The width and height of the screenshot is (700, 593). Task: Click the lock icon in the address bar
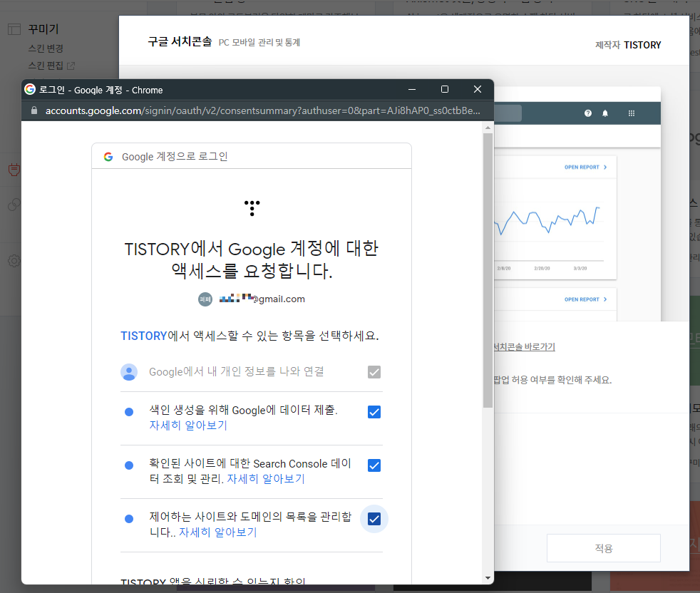pos(34,110)
